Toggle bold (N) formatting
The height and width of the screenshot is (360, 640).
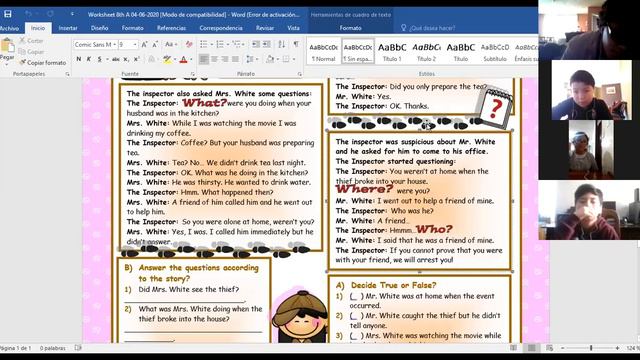coord(79,59)
